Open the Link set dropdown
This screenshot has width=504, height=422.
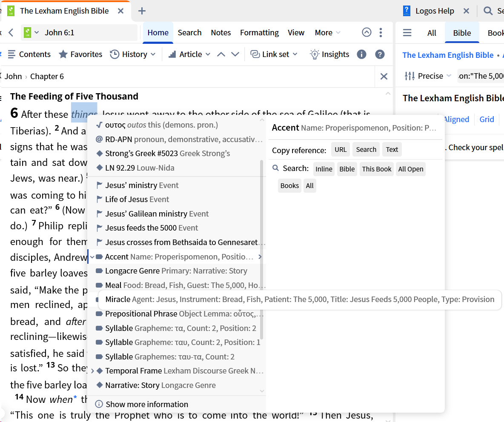point(274,54)
